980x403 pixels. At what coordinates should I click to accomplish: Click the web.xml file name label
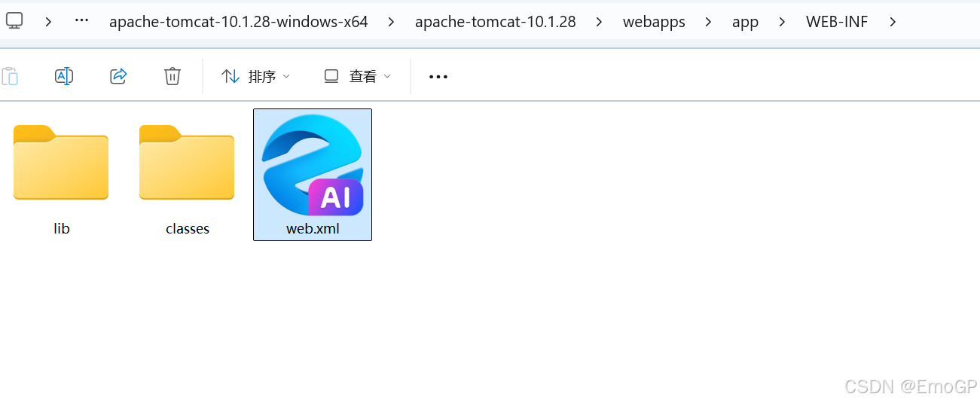tap(313, 228)
